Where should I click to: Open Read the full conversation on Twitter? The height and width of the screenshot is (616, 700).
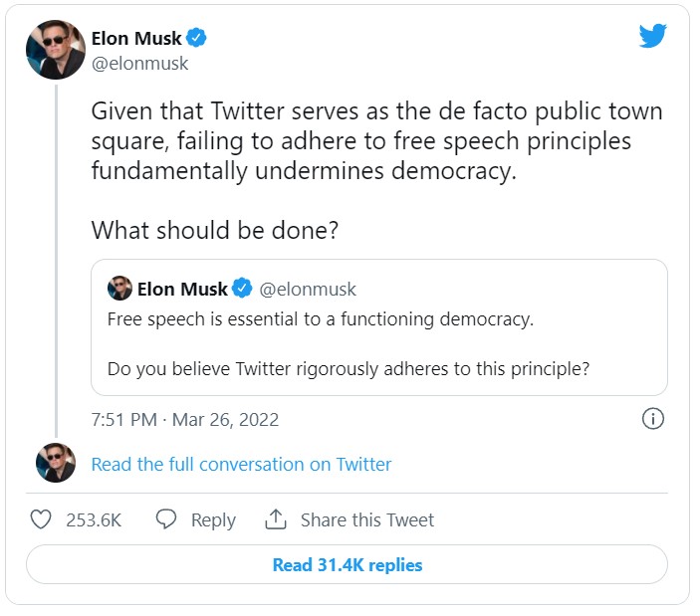(x=241, y=465)
